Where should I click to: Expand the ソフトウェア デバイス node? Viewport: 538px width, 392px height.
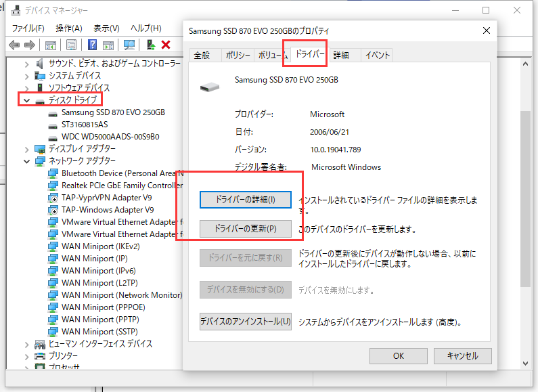point(27,88)
